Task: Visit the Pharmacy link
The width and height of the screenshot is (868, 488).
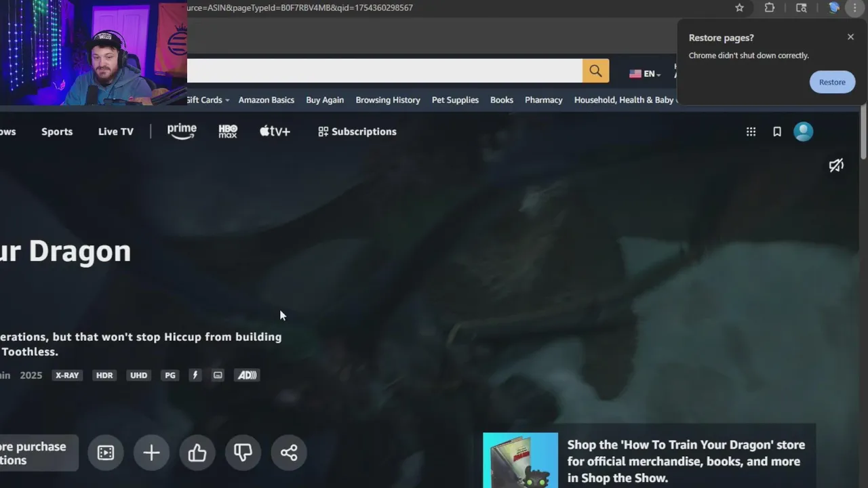Action: point(544,100)
